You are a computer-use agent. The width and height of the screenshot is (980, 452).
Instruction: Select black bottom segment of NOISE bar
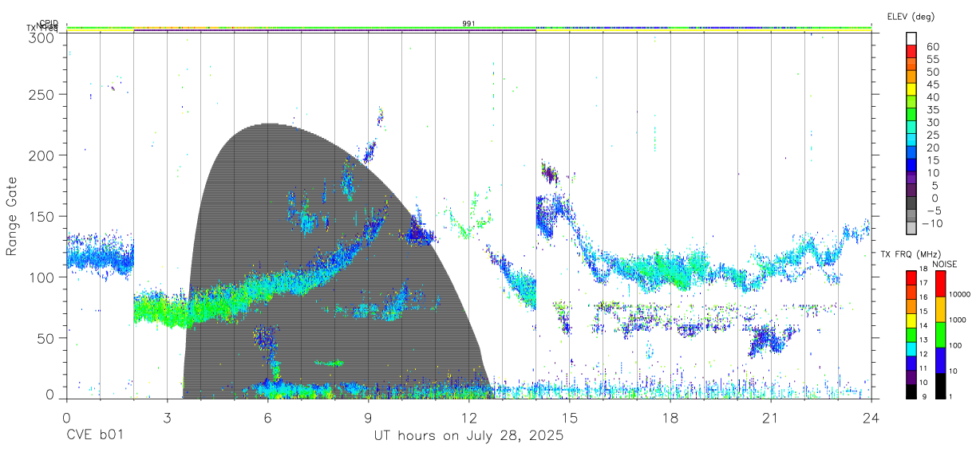point(941,386)
